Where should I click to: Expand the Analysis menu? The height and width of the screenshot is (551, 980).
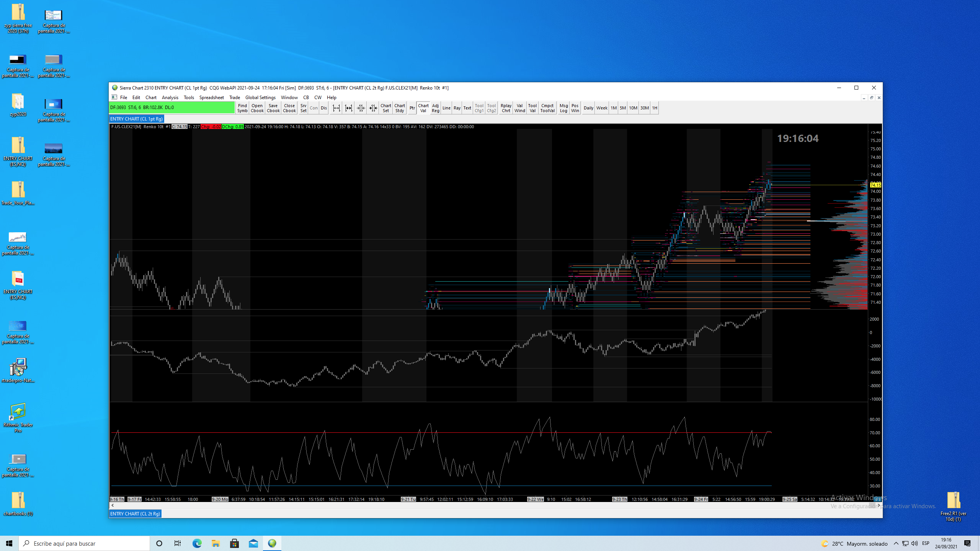[x=170, y=98]
